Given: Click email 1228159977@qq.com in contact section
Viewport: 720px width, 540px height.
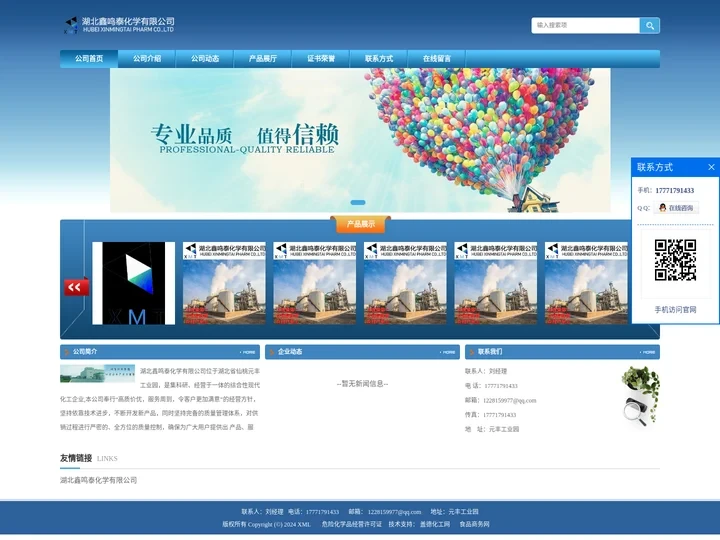Looking at the screenshot, I should (x=510, y=400).
